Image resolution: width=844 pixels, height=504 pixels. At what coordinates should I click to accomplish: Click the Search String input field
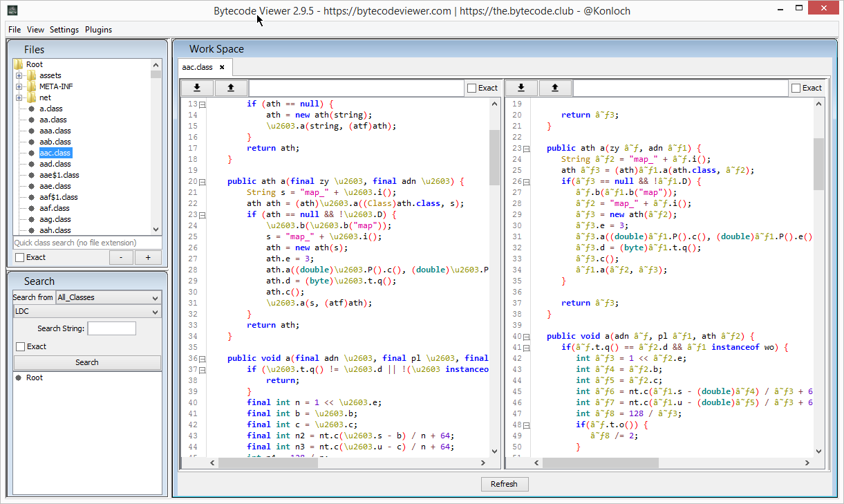(111, 328)
